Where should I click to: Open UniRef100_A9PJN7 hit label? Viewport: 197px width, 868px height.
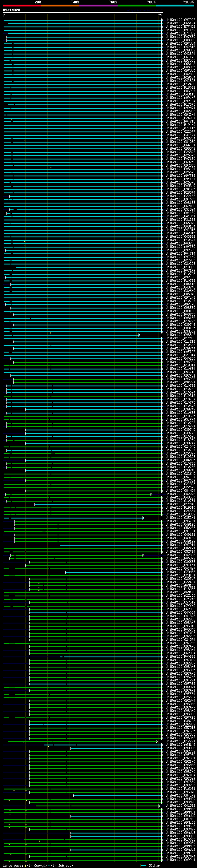pos(180,98)
